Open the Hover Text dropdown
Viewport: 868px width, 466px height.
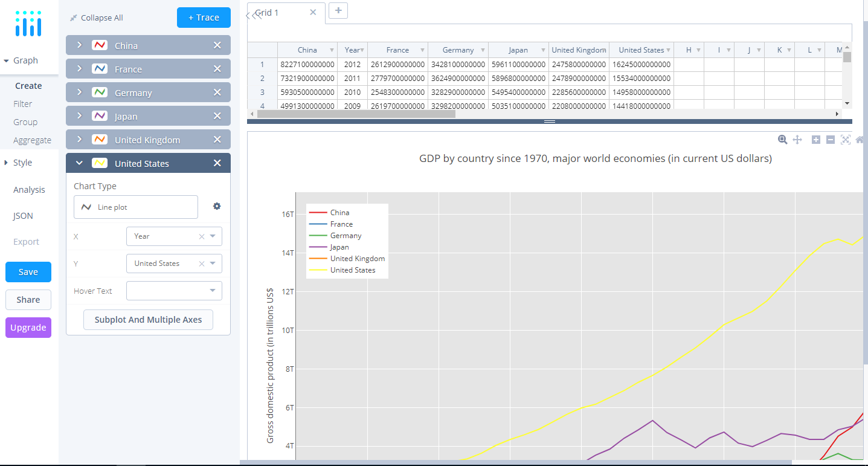[x=174, y=291]
